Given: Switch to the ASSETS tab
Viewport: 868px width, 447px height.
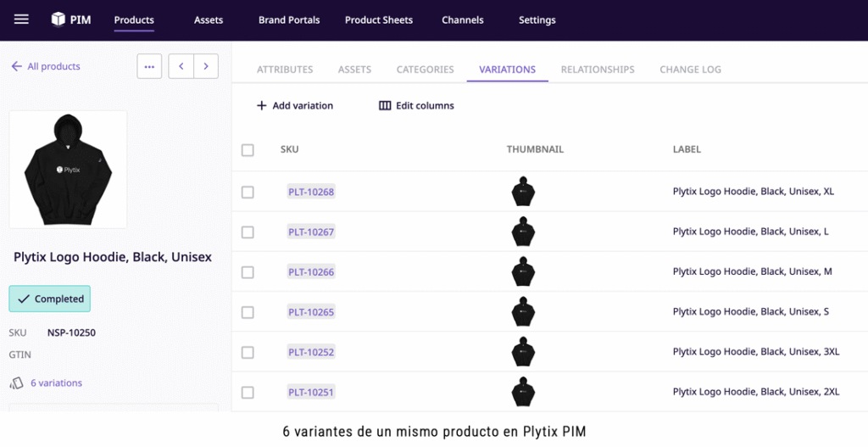Looking at the screenshot, I should [355, 70].
